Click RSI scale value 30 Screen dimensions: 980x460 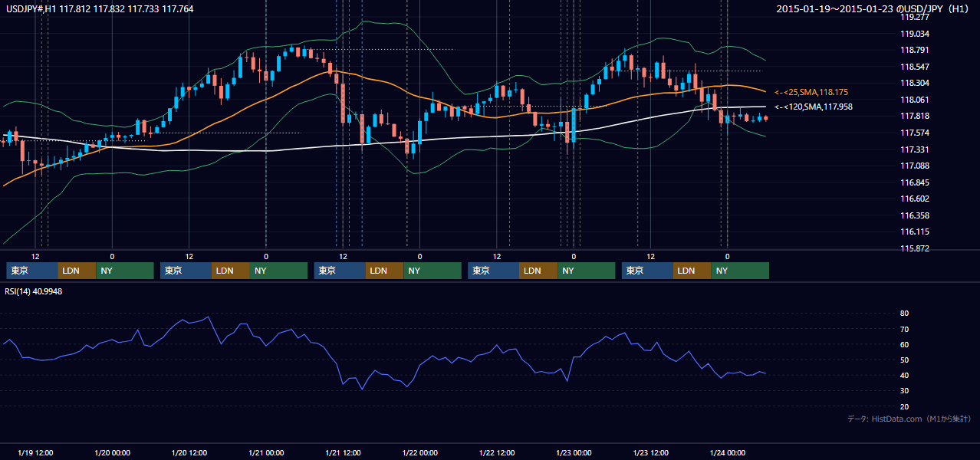(904, 391)
